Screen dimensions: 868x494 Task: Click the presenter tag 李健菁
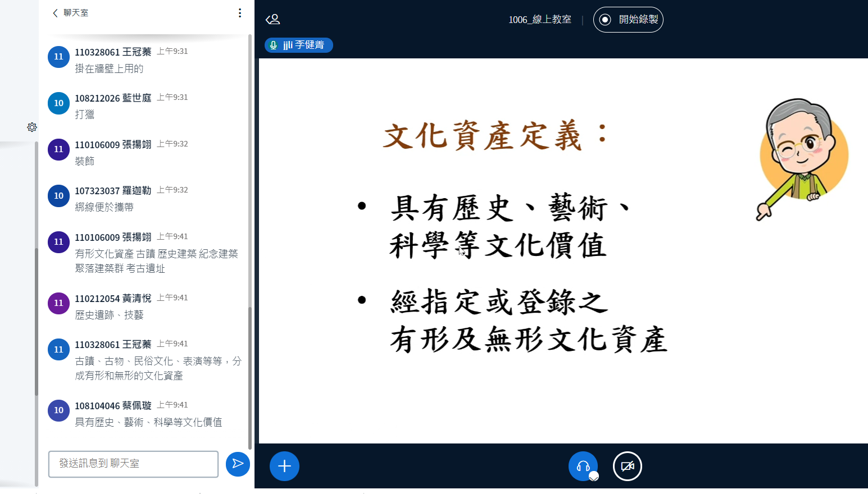click(299, 45)
